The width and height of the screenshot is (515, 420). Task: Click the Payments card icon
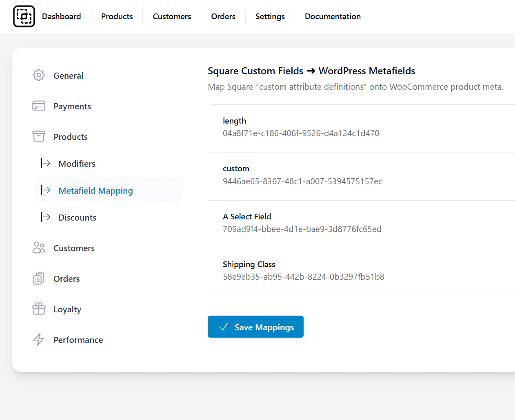tap(39, 106)
